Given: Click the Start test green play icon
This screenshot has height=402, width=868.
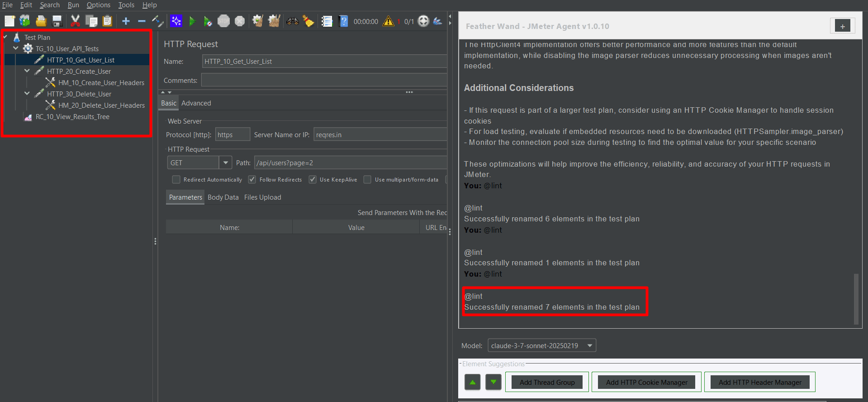Looking at the screenshot, I should point(192,21).
